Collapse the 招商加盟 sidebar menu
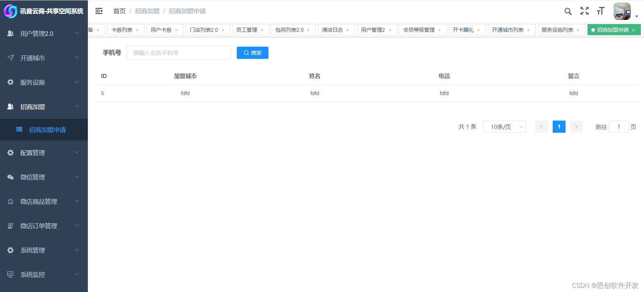Viewport: 644px width, 292px height. tap(77, 106)
